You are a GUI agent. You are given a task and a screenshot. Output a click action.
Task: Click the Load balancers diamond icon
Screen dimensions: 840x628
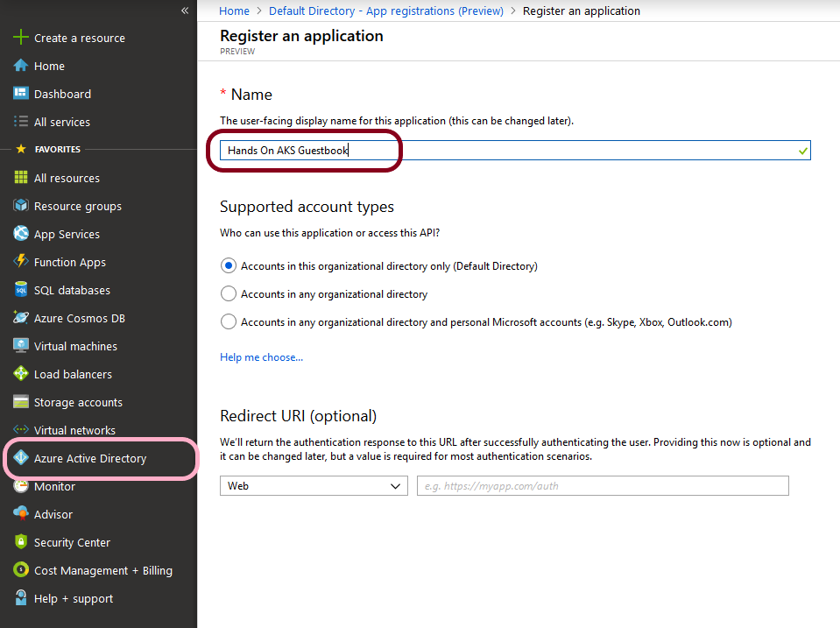(x=20, y=373)
